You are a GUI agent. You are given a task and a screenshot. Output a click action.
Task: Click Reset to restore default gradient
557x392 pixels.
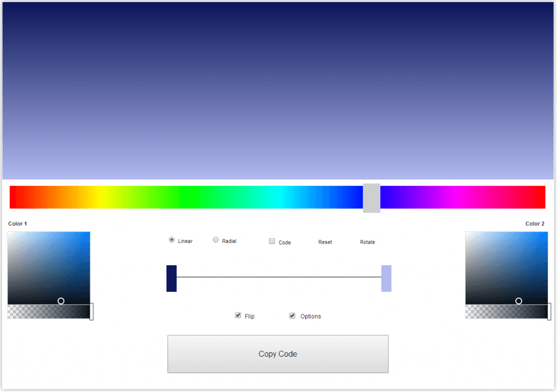point(325,241)
